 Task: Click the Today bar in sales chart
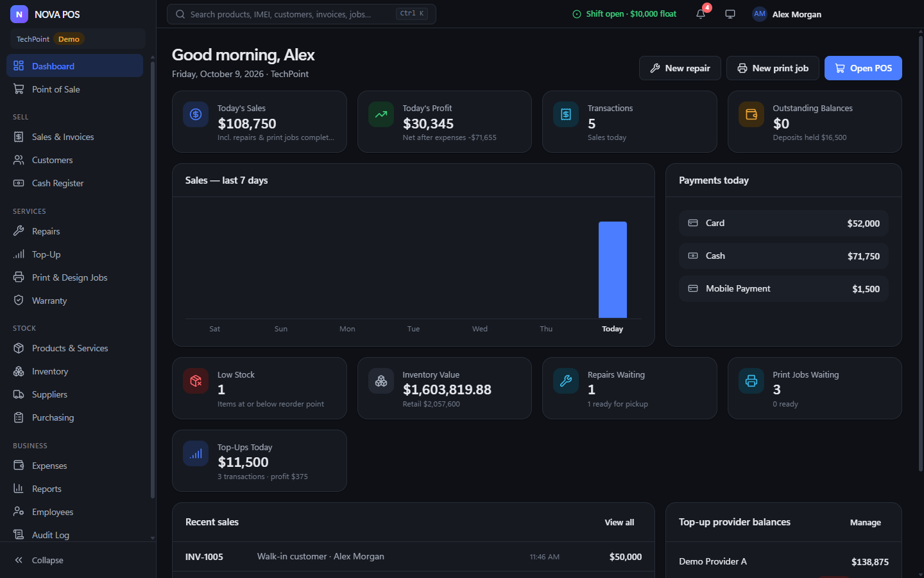612,270
